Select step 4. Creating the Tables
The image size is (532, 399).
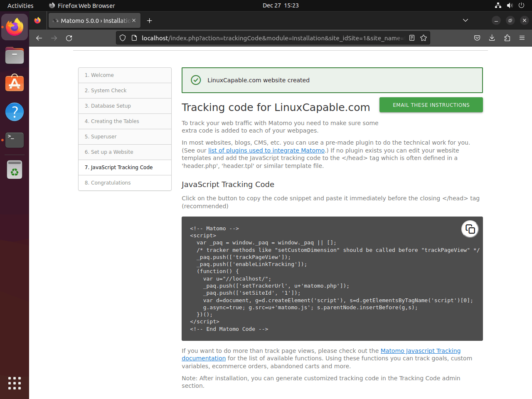coord(125,121)
